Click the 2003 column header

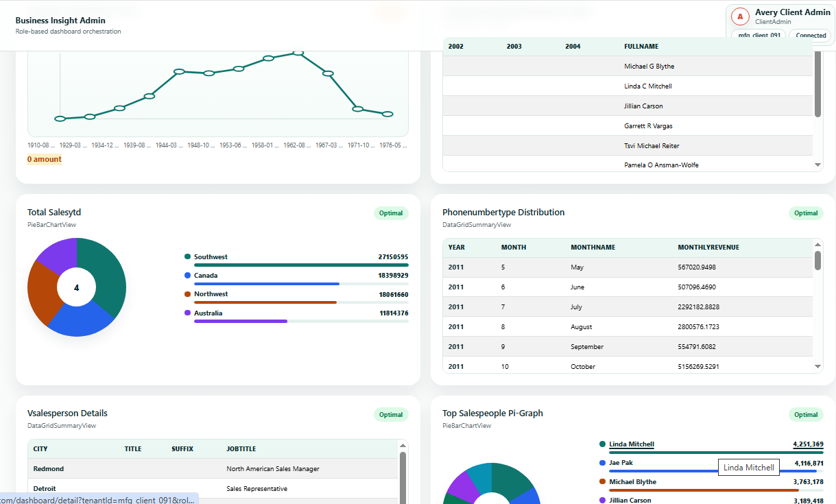514,47
